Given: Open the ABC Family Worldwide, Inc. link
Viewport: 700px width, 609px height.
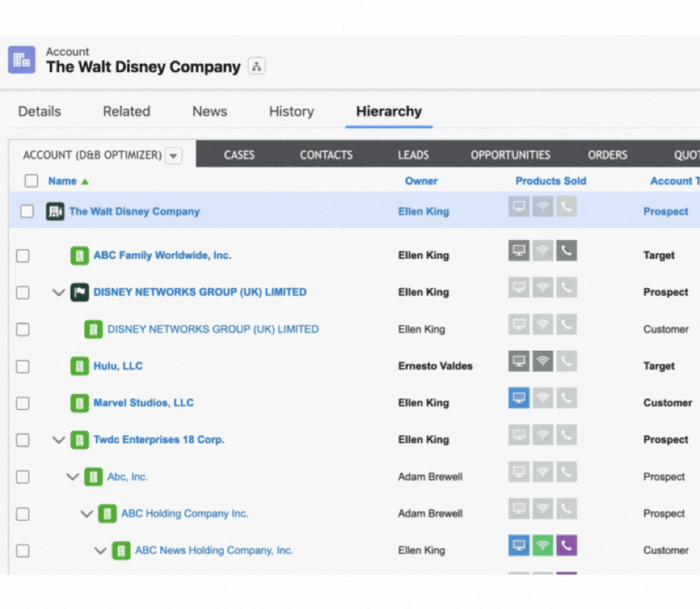Looking at the screenshot, I should tap(162, 255).
